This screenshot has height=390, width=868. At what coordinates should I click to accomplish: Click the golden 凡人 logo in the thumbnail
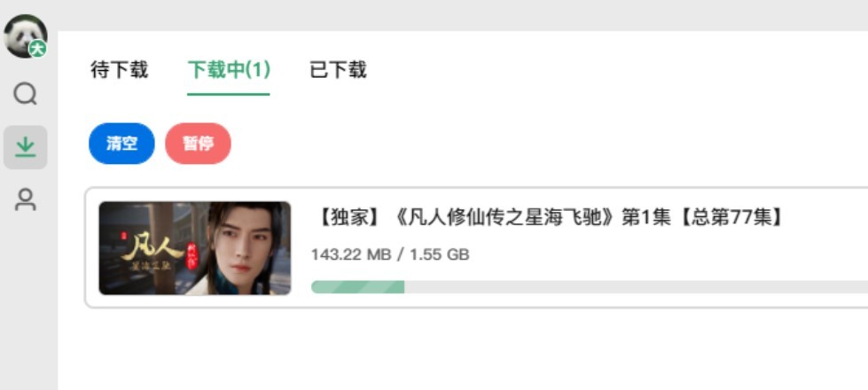point(152,250)
